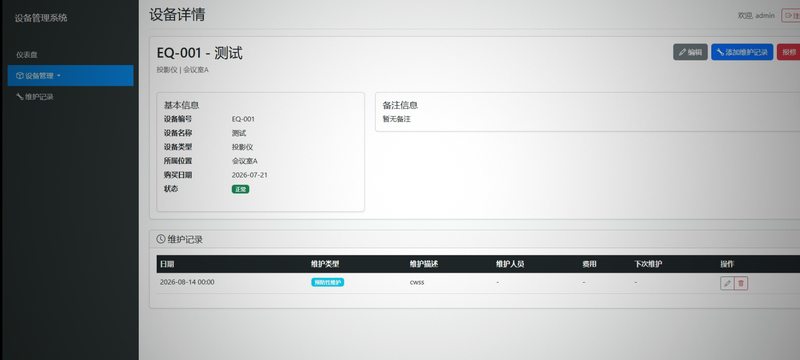Click the 2026-07-21 purchase date value
Image resolution: width=800 pixels, height=360 pixels.
click(249, 175)
